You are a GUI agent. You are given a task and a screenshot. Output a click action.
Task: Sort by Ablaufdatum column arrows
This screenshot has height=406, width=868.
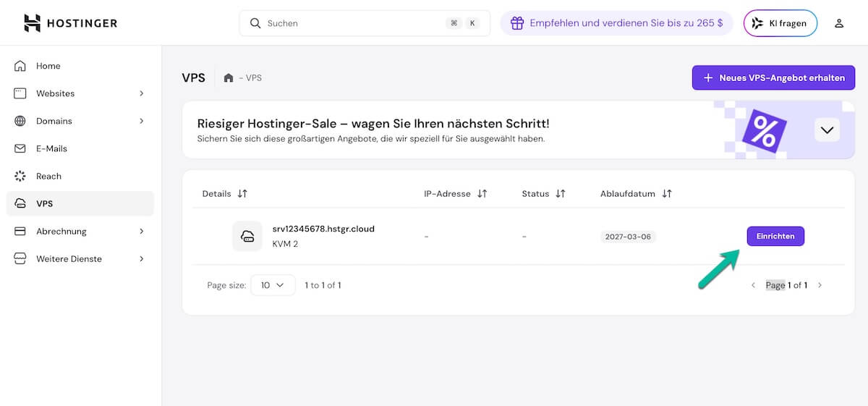pyautogui.click(x=667, y=194)
